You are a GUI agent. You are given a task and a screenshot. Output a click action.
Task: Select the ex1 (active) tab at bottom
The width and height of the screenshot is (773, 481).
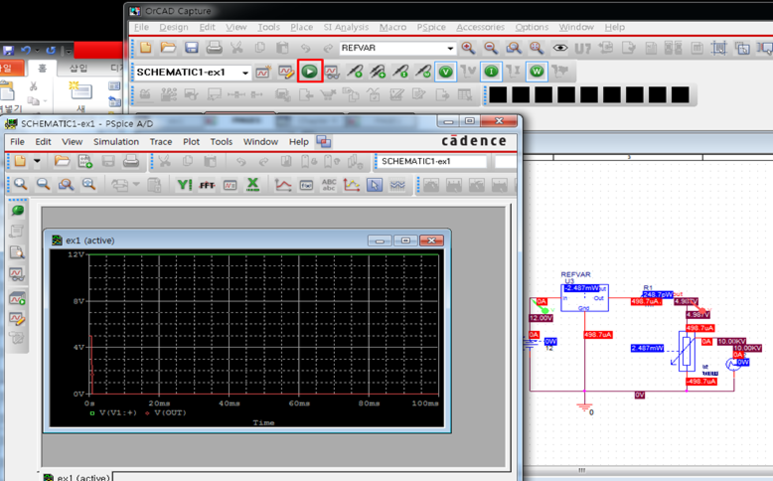[76, 478]
